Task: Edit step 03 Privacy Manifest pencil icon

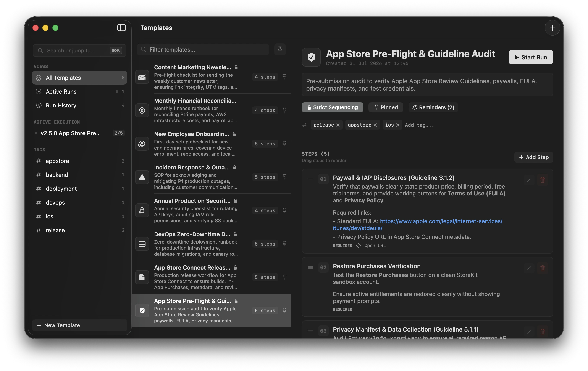Action: click(529, 332)
